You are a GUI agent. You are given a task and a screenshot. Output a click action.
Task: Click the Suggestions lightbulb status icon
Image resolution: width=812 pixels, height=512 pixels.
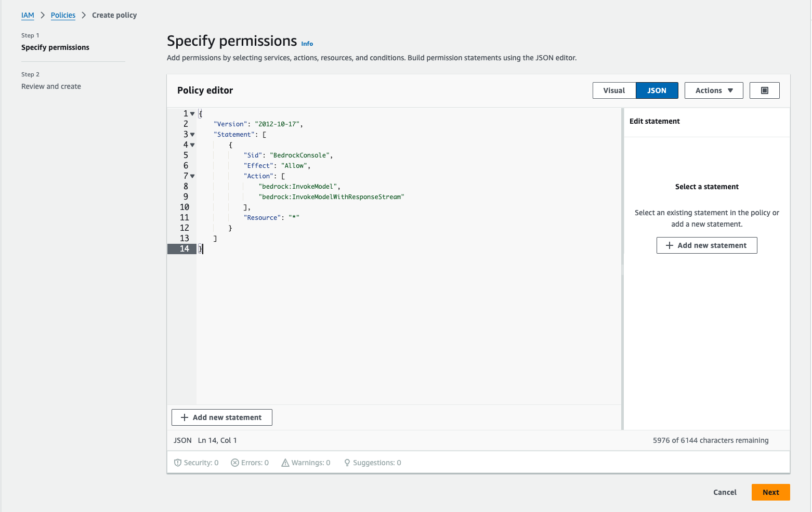[x=347, y=463]
